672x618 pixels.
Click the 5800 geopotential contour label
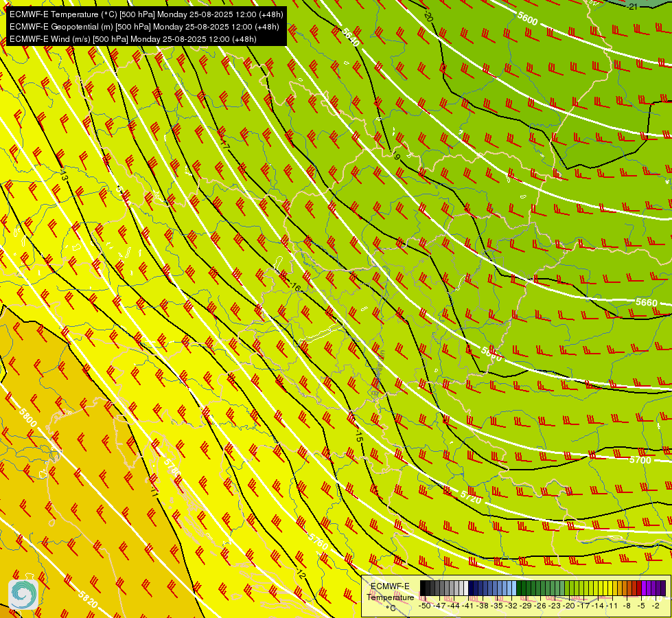point(28,417)
